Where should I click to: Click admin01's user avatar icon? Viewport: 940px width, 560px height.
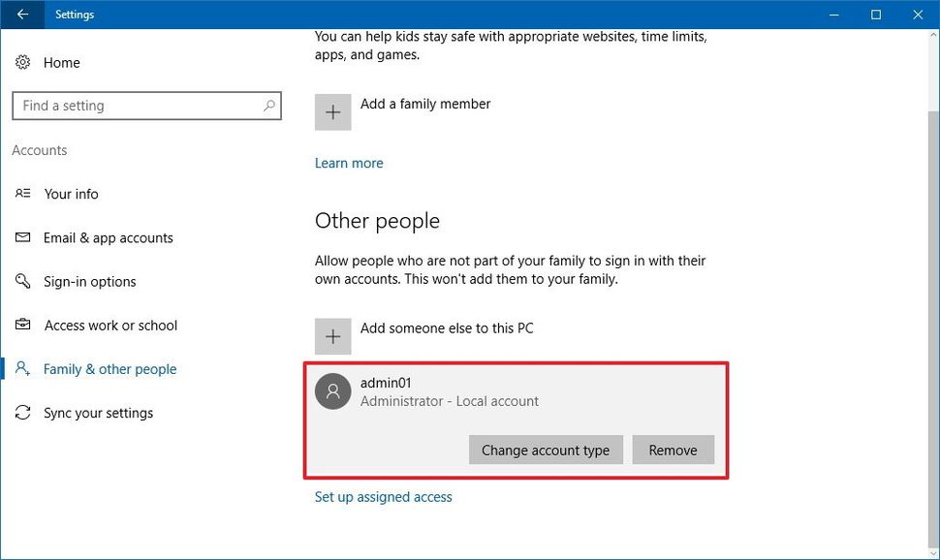click(x=332, y=390)
